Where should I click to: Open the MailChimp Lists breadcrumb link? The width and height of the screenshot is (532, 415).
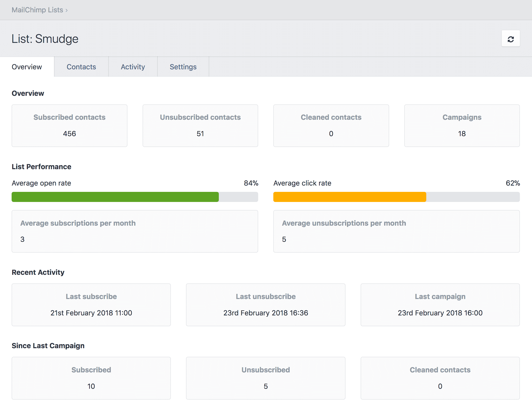37,10
